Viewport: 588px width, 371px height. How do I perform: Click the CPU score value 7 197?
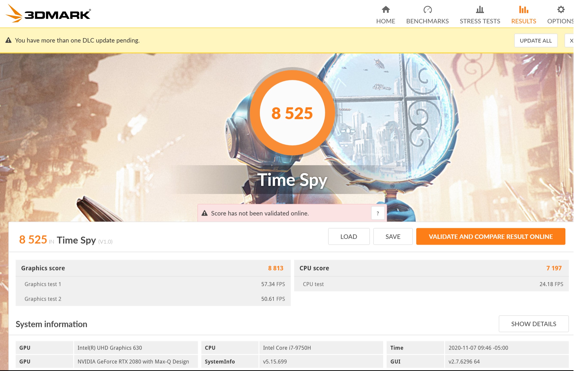554,268
